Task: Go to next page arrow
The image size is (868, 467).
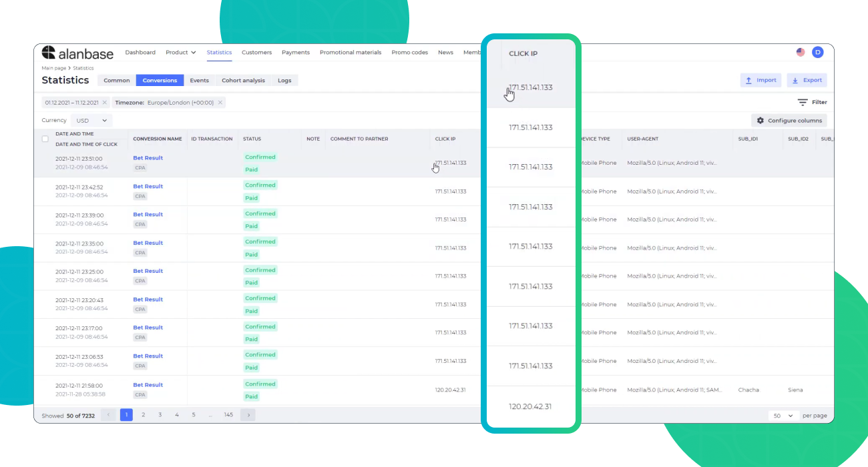Action: [x=248, y=415]
